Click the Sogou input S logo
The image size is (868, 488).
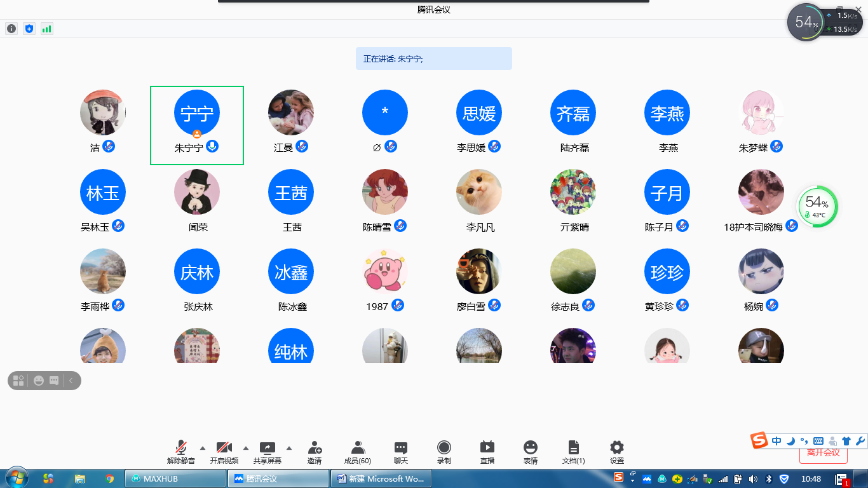click(759, 441)
